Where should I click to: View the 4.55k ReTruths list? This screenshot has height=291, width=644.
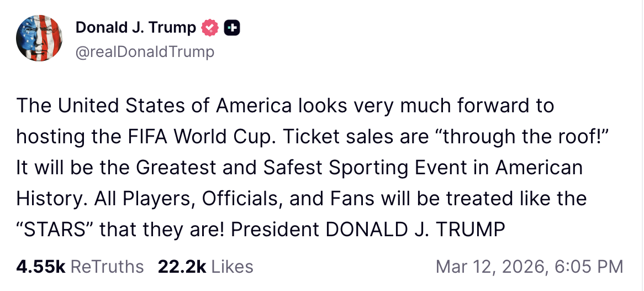pyautogui.click(x=80, y=267)
